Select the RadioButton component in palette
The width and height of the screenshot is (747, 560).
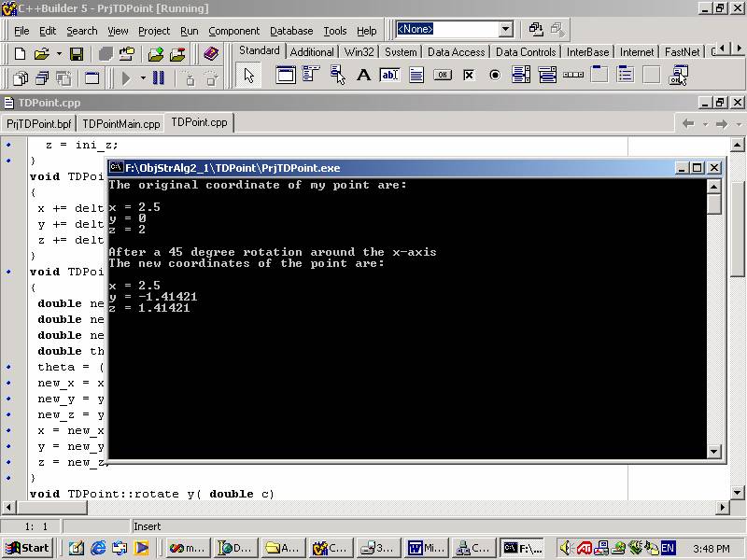pos(495,75)
